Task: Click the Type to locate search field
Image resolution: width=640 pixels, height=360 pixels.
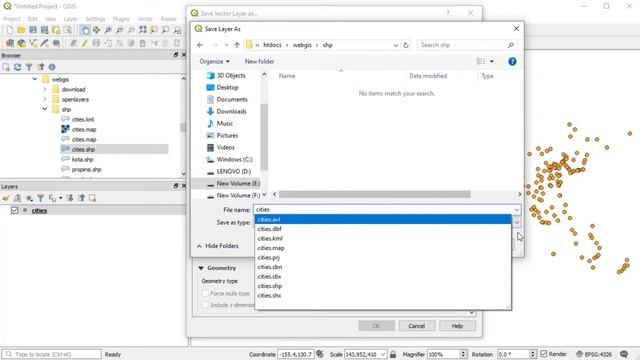Action: (x=51, y=354)
